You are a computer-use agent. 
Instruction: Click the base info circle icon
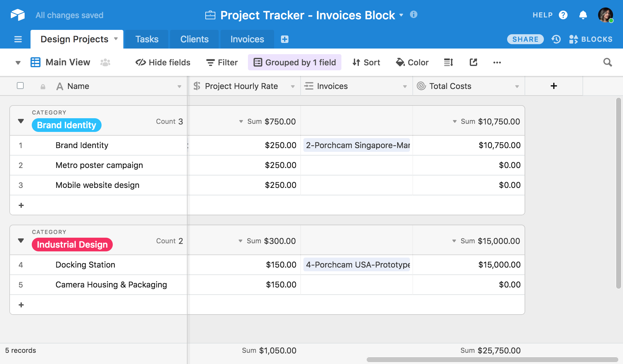(413, 15)
